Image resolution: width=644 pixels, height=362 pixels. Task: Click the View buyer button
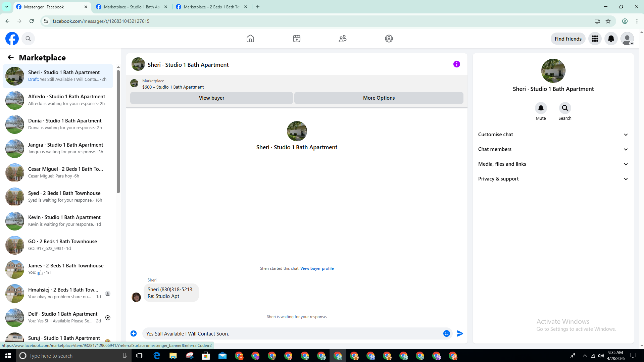[211, 98]
